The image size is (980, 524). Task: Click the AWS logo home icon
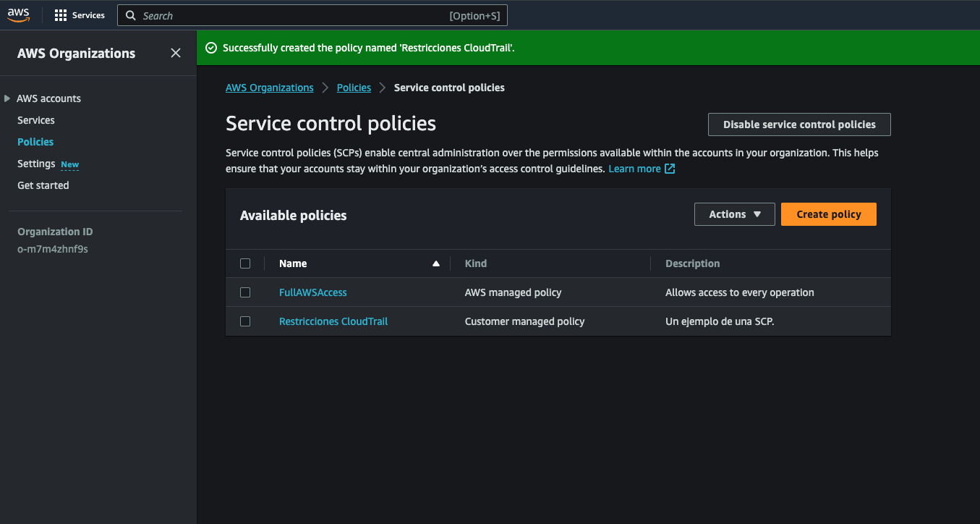coord(18,15)
